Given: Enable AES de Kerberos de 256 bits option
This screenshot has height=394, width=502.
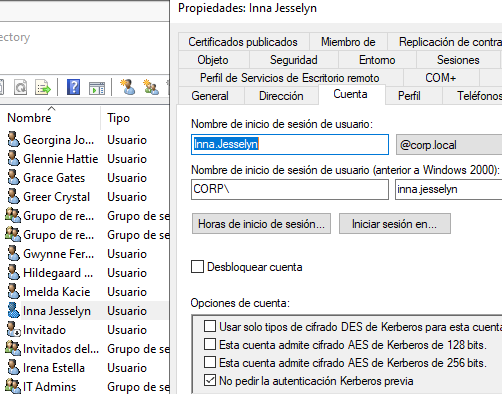Looking at the screenshot, I should [x=210, y=362].
